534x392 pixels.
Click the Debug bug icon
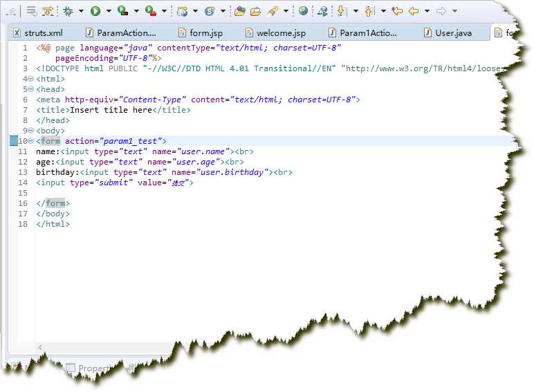(x=68, y=11)
